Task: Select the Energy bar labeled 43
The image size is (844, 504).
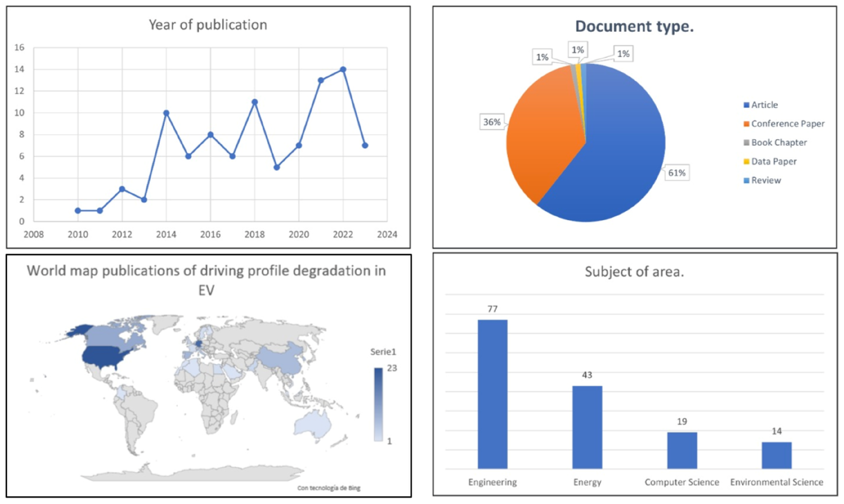Action: pos(587,427)
